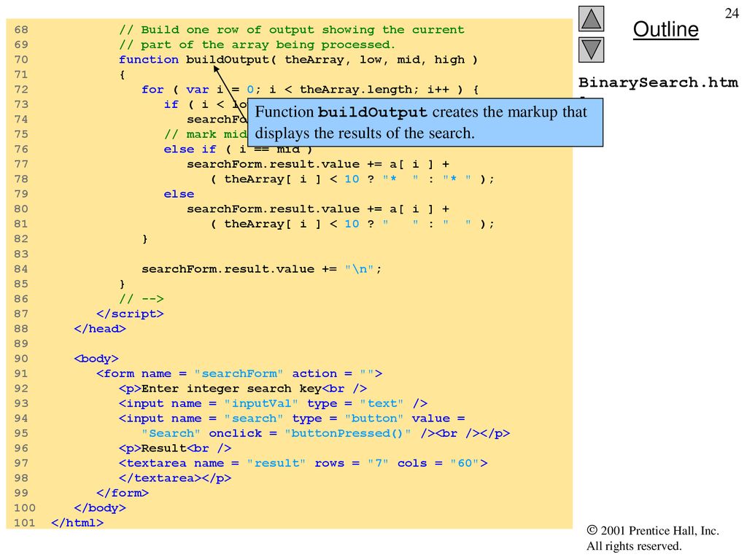Click the '// -->' comment on line 86

pyautogui.click(x=142, y=299)
